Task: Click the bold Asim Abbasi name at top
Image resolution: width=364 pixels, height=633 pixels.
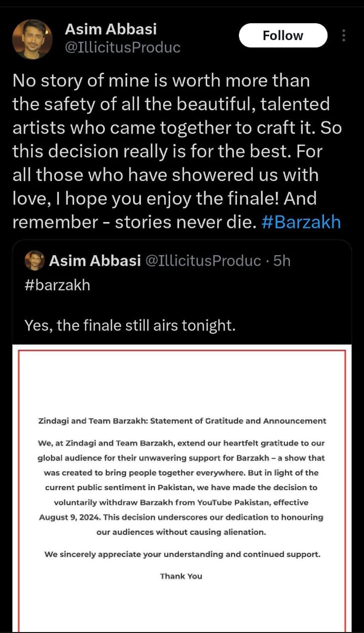Action: (111, 29)
